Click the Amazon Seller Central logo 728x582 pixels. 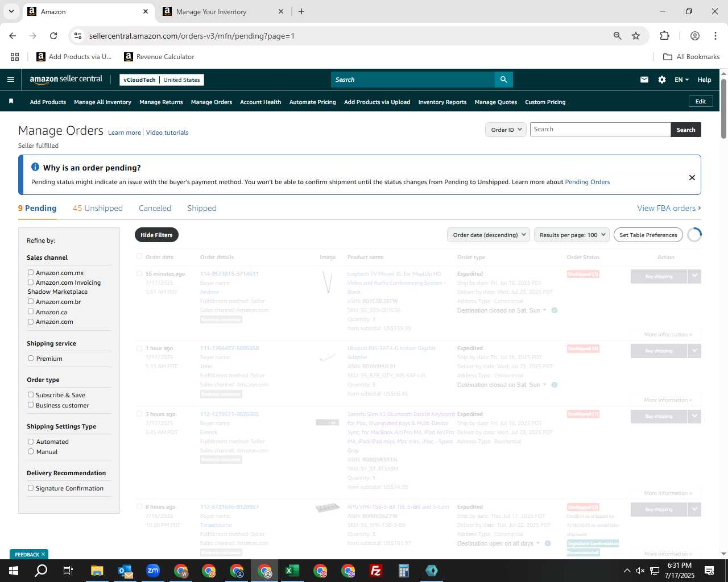pyautogui.click(x=66, y=80)
